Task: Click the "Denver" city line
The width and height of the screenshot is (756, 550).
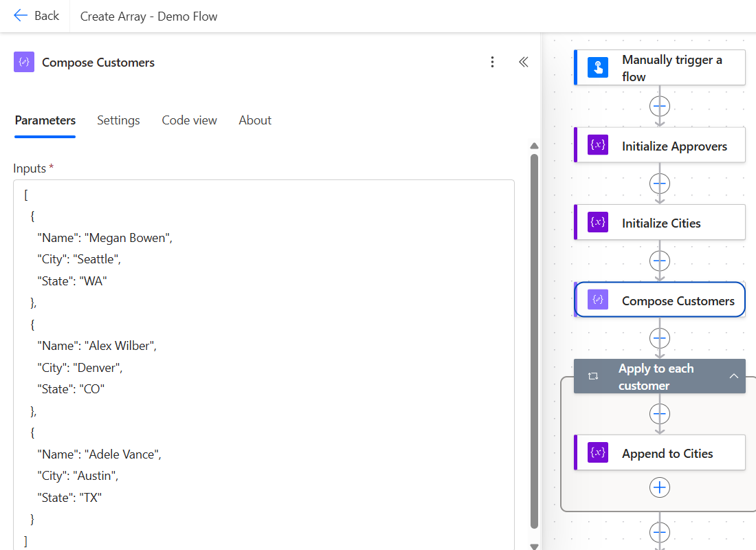Action: click(80, 368)
